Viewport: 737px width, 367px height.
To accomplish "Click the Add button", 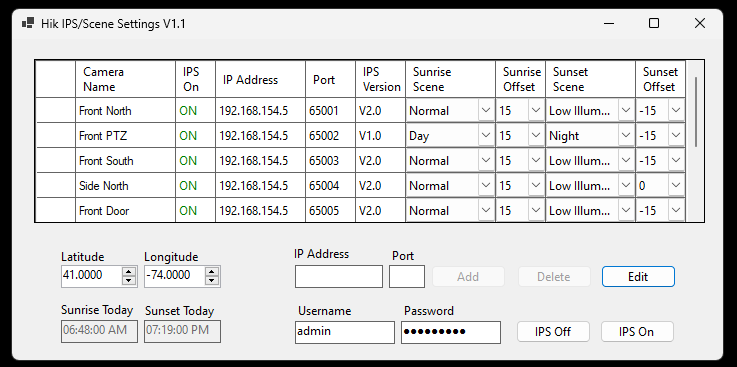I will tap(468, 277).
